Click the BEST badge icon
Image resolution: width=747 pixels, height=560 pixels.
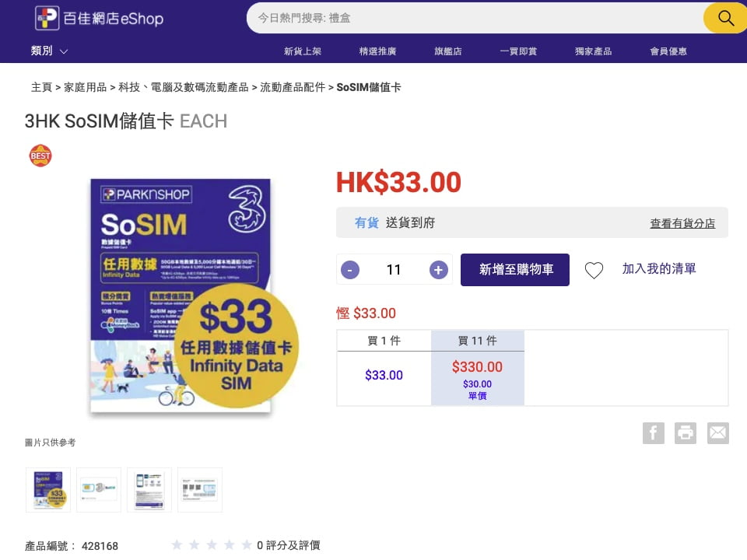[x=40, y=156]
